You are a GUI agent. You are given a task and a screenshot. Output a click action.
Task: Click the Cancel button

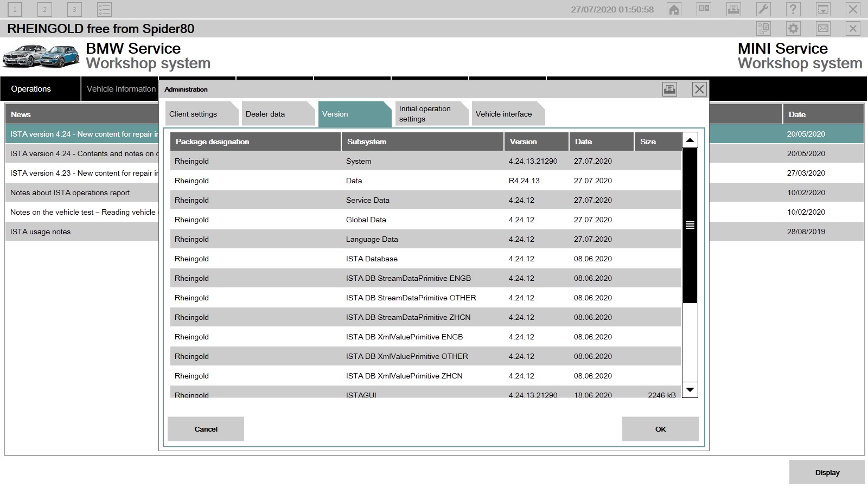206,428
